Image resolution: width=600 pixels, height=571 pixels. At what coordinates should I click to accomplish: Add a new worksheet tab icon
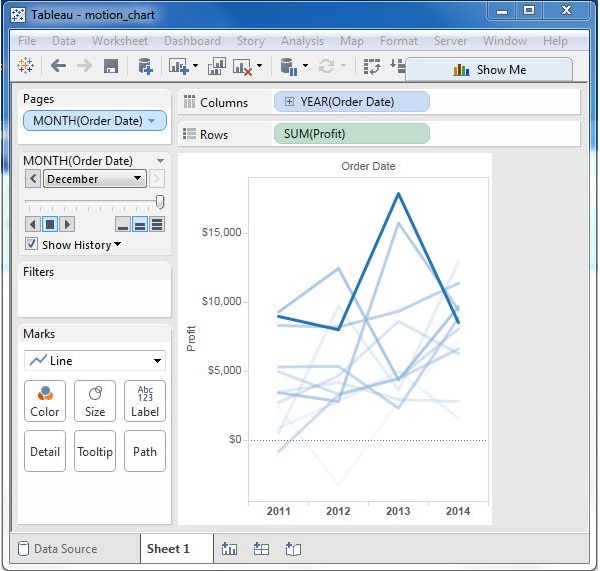click(230, 548)
